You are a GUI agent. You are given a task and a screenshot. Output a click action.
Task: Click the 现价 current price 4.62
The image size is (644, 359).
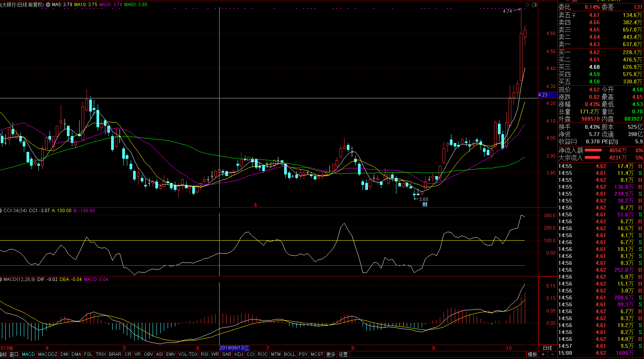coord(594,90)
